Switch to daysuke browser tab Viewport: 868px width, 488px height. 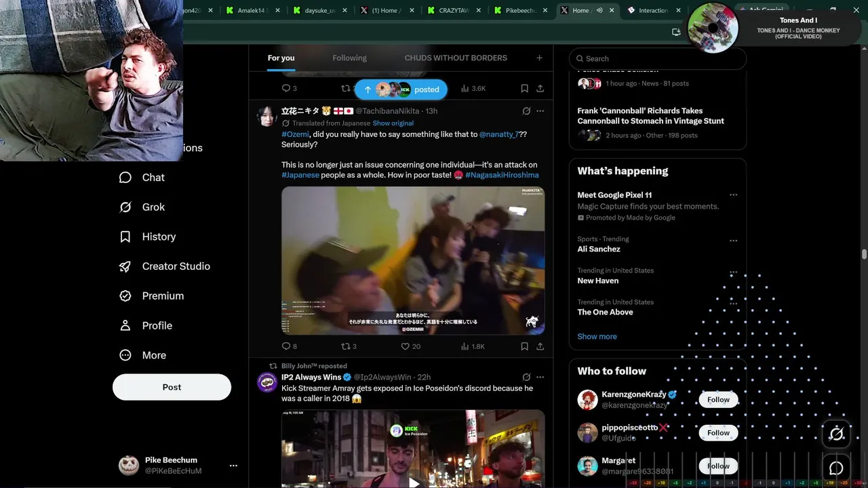click(x=319, y=10)
